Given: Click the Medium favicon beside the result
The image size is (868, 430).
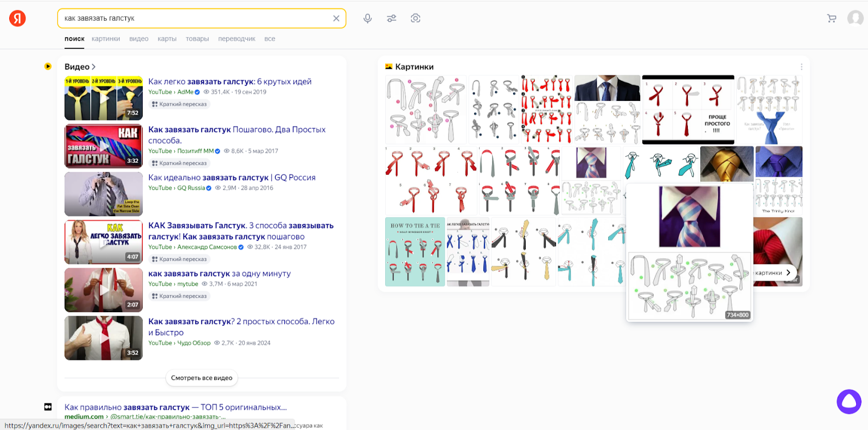Looking at the screenshot, I should (48, 407).
